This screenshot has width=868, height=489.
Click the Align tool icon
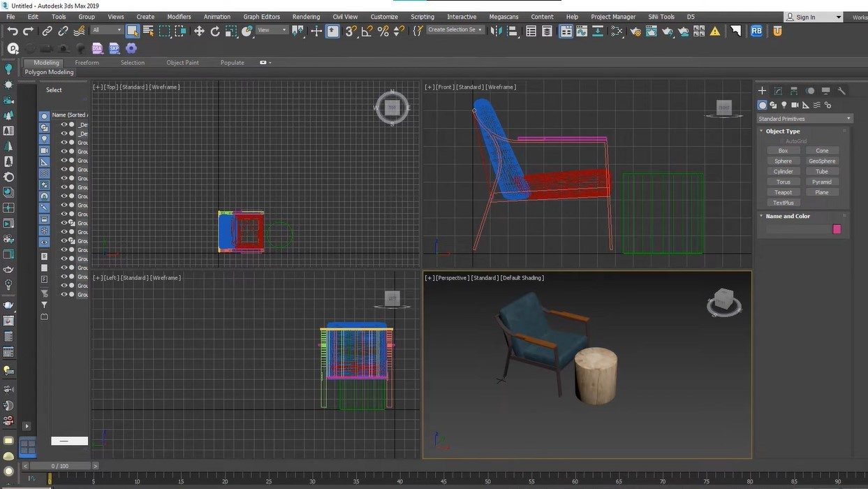(512, 31)
